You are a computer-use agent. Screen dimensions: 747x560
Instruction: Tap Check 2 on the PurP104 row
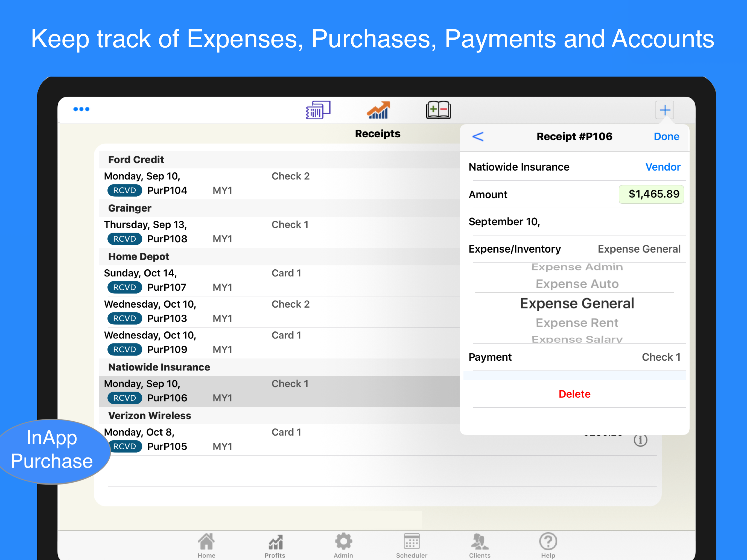pyautogui.click(x=290, y=176)
